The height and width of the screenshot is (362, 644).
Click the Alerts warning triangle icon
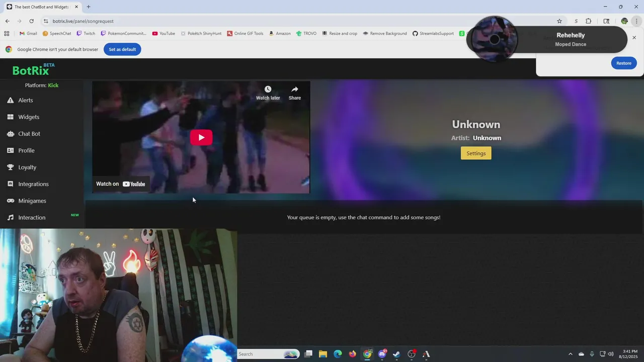(x=10, y=100)
